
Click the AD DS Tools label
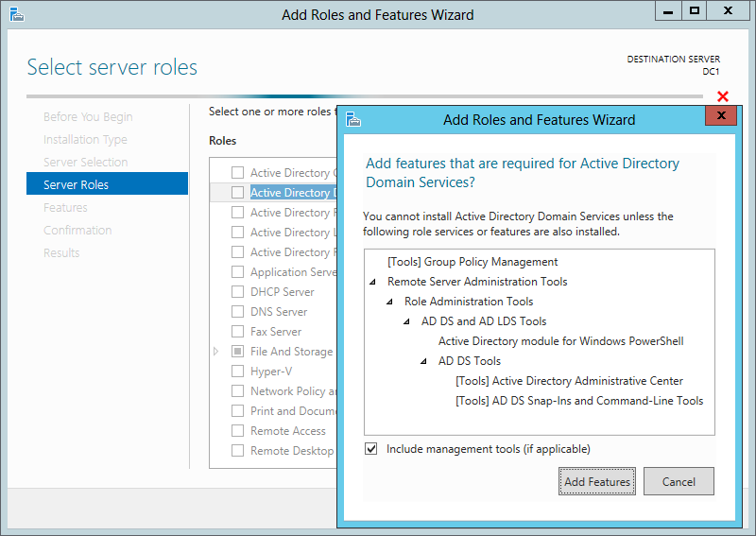pyautogui.click(x=469, y=361)
